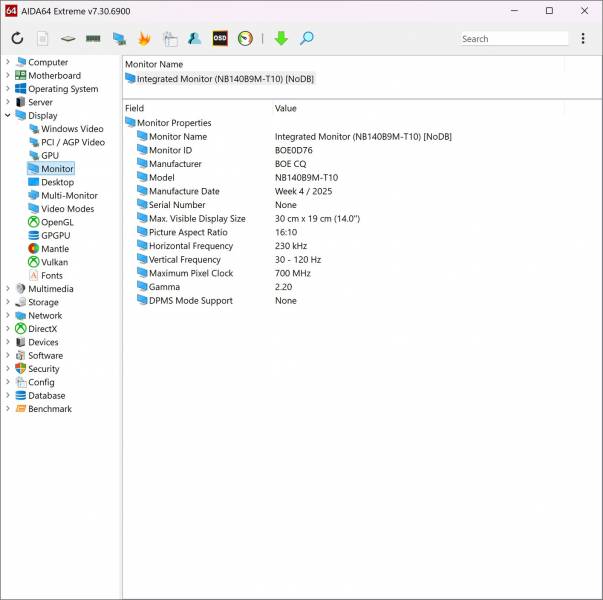
Task: Open the SensorPanel gauge icon
Action: (245, 38)
